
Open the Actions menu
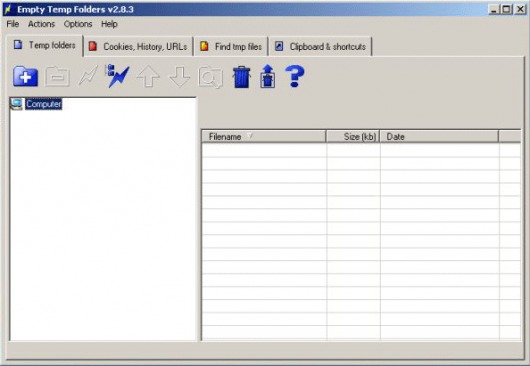[41, 24]
